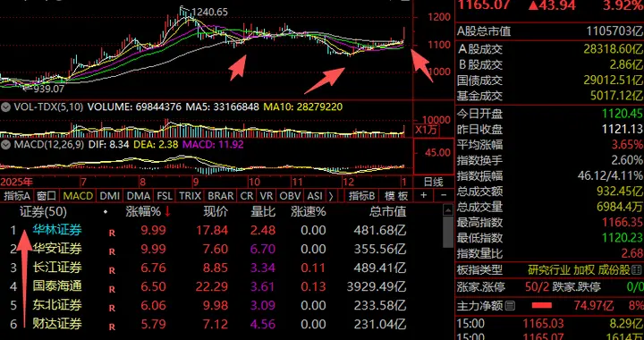This screenshot has height=340, width=644.
Task: Open the MACD(12,26,9) indicator circle dropdown icon
Action: point(5,145)
